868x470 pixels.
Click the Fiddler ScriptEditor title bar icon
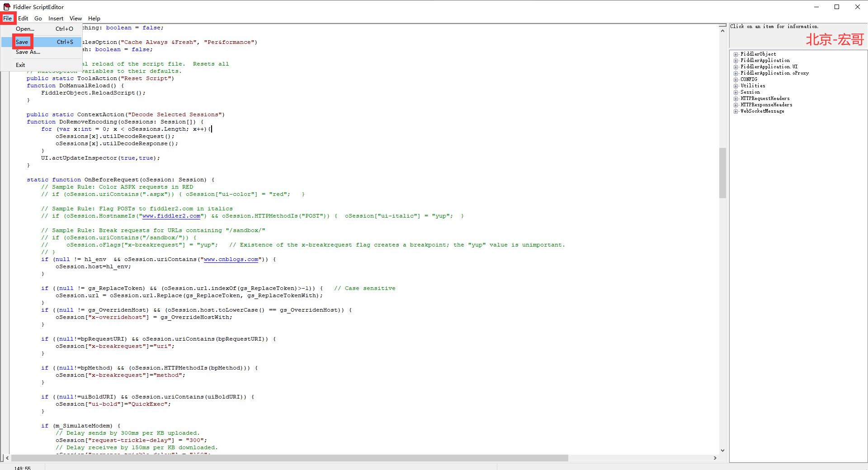point(7,7)
